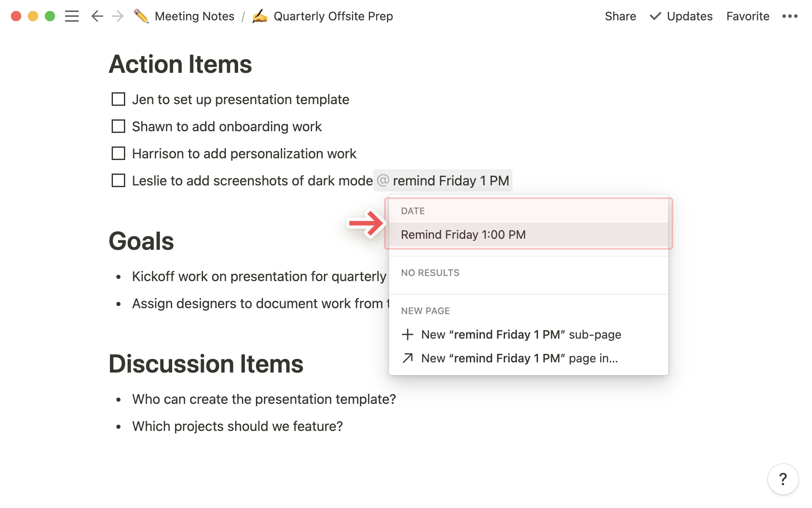Toggle the Harrison personalization work checkbox
Image resolution: width=812 pixels, height=508 pixels.
[x=119, y=153]
